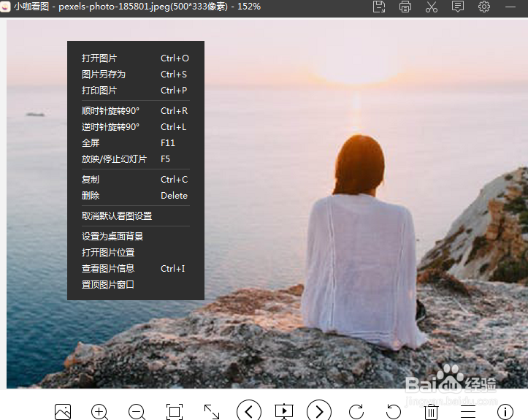The width and height of the screenshot is (528, 420).
Task: Select 全屏 in context menu
Action: (136, 143)
